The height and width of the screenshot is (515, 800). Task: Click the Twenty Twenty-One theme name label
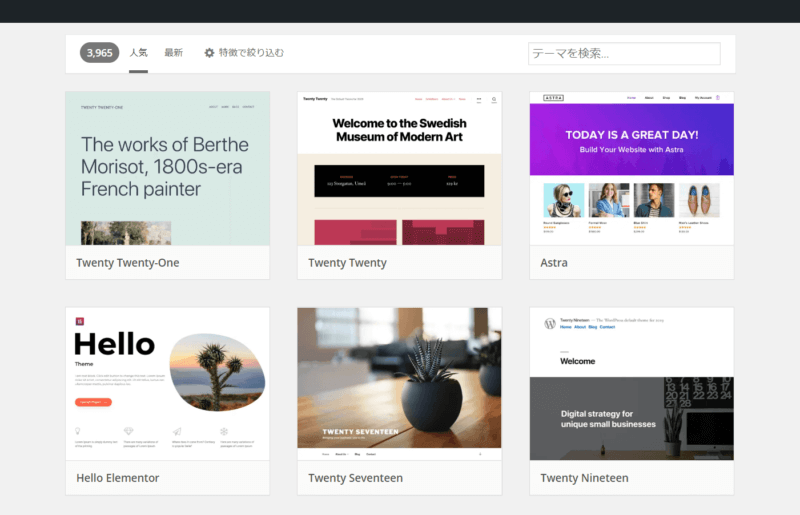pos(127,263)
